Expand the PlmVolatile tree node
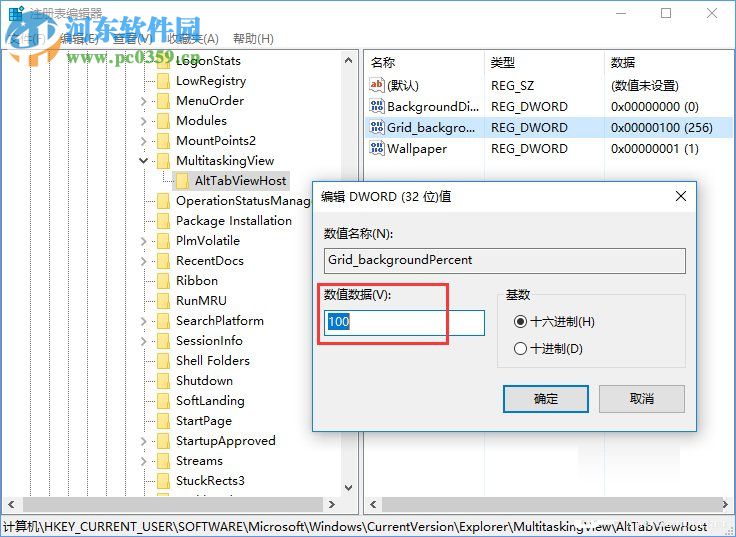This screenshot has height=537, width=736. click(x=144, y=241)
